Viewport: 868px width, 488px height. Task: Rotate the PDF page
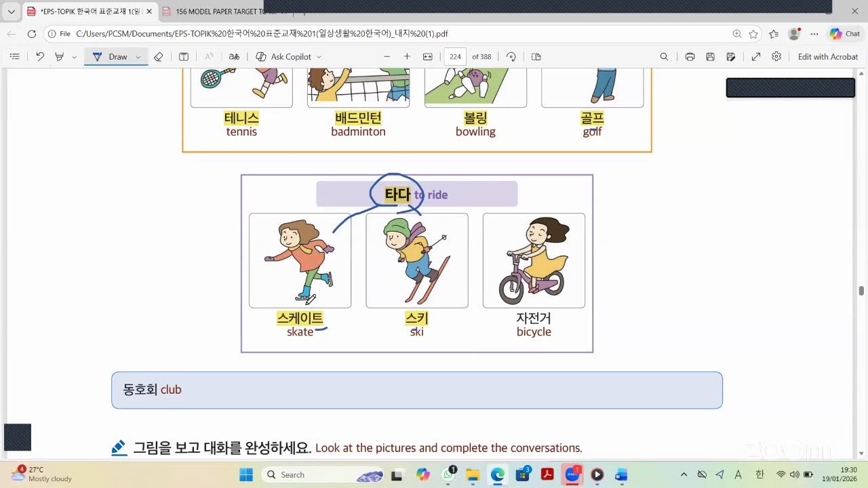[x=511, y=57]
